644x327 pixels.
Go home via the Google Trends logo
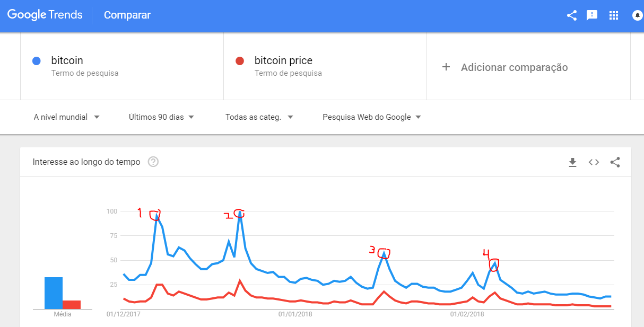click(45, 15)
